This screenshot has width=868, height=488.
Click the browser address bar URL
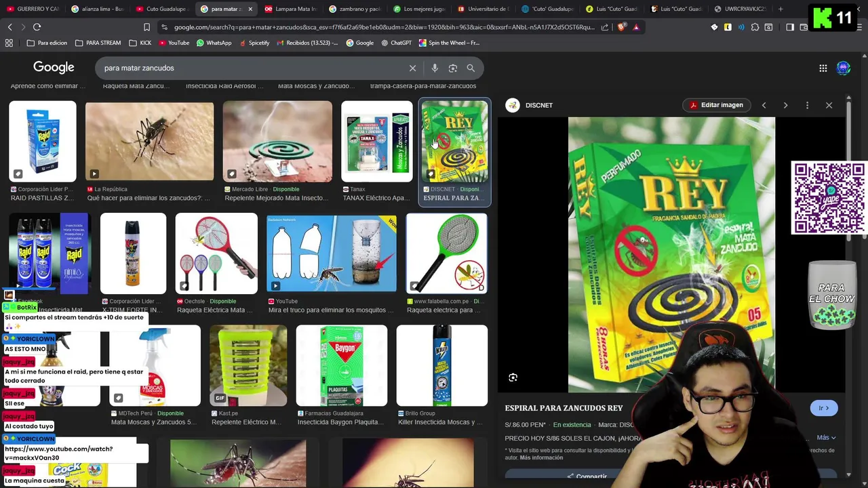pyautogui.click(x=384, y=27)
